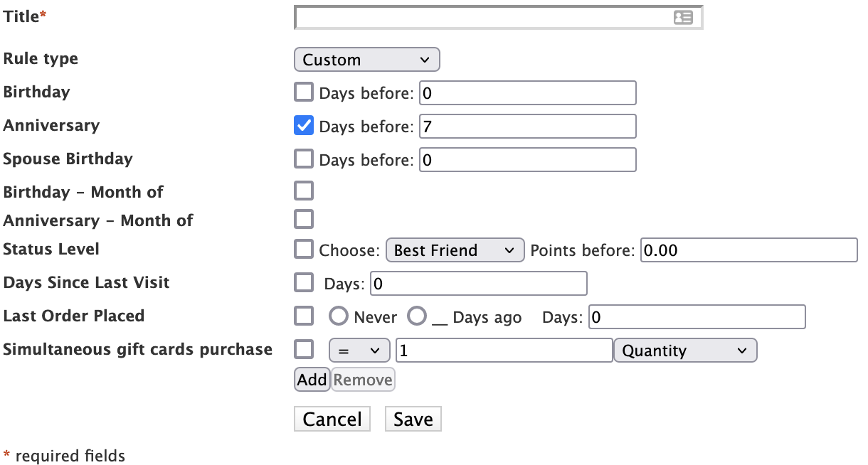Choose the Days ago radio option

[416, 316]
